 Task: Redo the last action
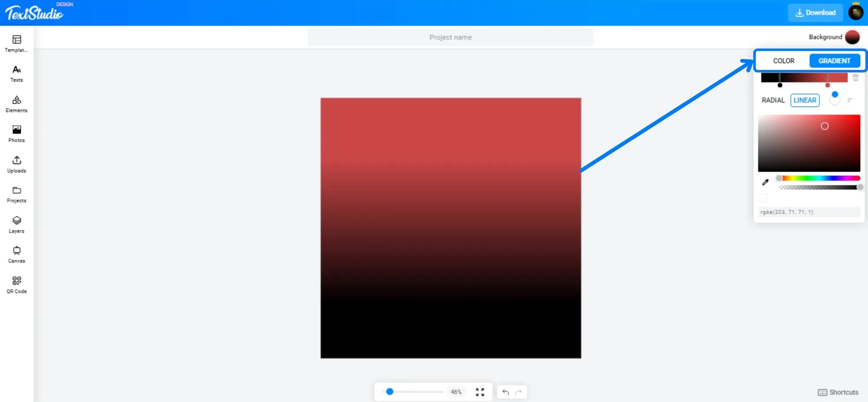click(x=518, y=392)
